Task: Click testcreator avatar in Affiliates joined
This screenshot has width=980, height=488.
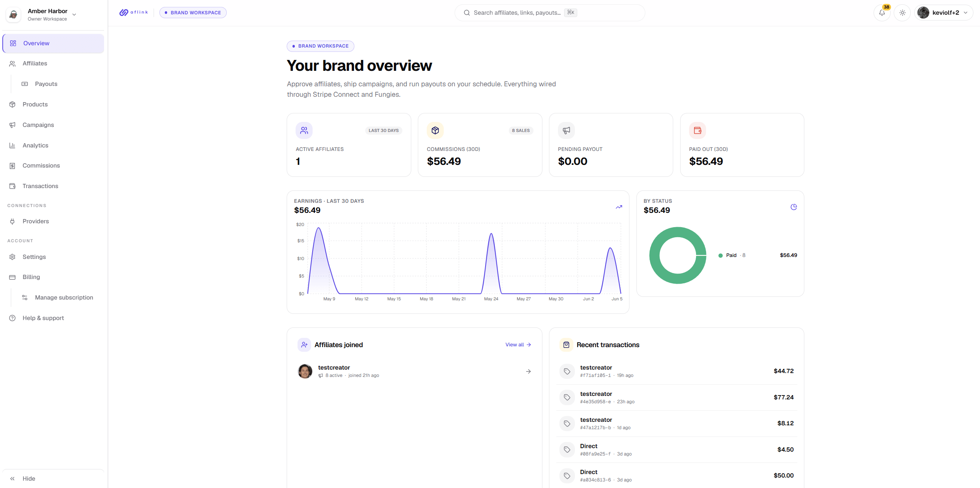Action: coord(305,372)
